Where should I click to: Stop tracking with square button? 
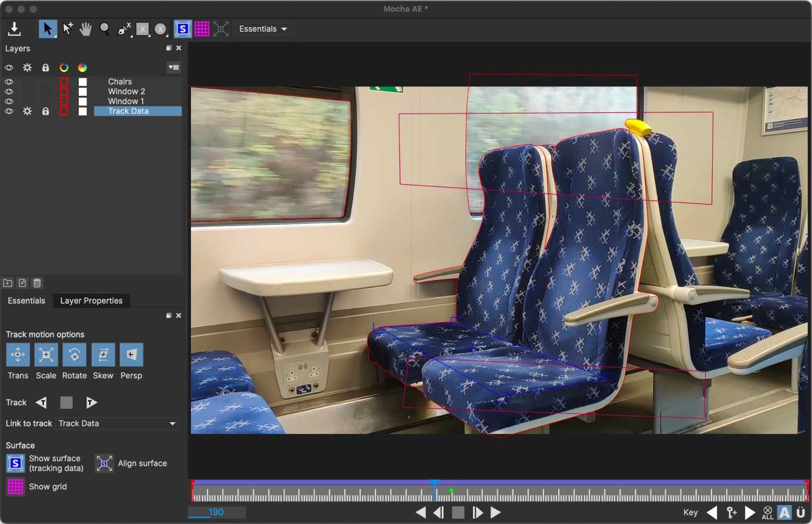(x=66, y=403)
